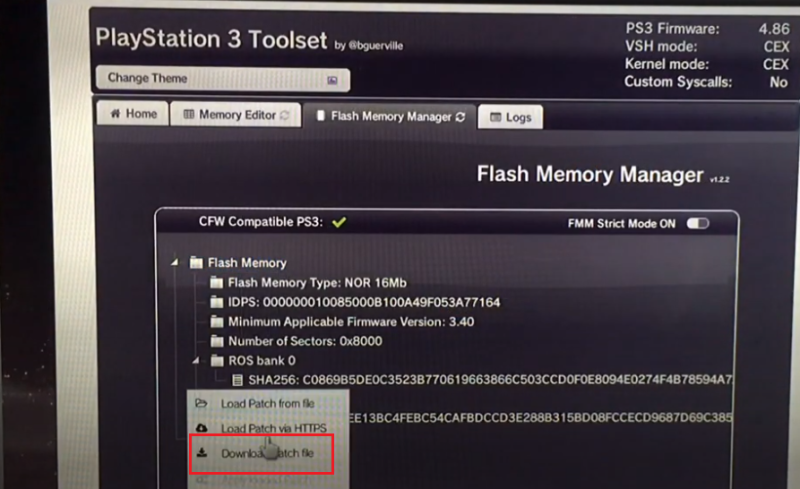The width and height of the screenshot is (800, 489).
Task: Click the folder icon beside IDPS
Action: (216, 302)
